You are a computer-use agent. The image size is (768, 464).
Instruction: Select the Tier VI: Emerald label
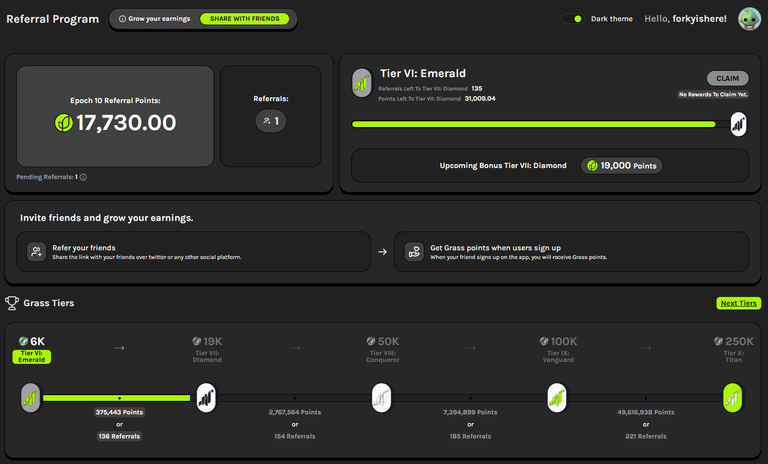click(x=32, y=356)
